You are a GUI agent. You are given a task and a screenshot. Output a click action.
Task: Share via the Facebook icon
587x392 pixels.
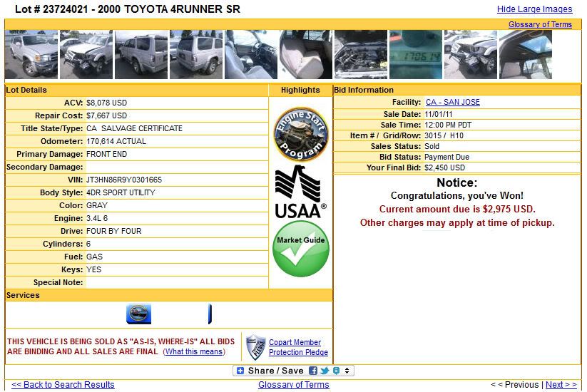pyautogui.click(x=313, y=371)
